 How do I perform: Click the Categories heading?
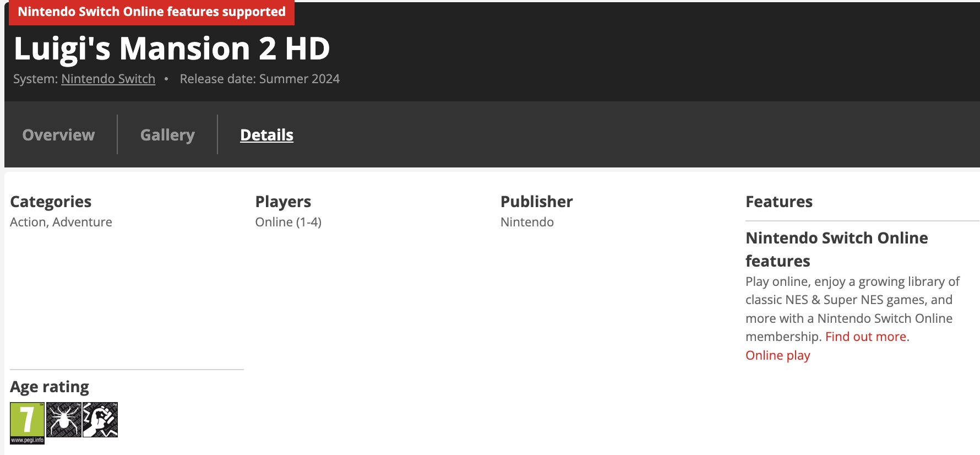[x=51, y=202]
